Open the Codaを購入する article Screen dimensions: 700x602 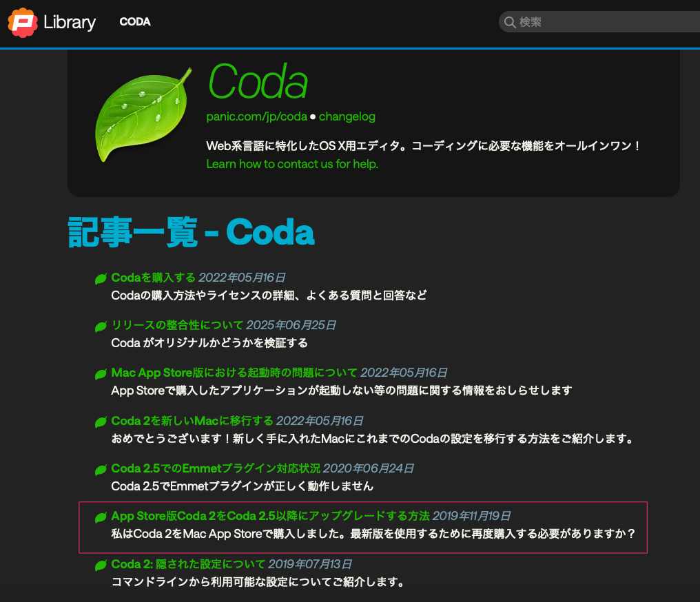154,278
